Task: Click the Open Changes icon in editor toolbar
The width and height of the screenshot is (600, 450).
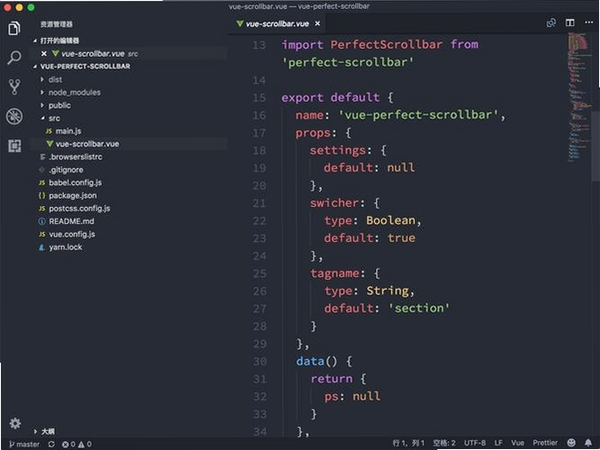Action: point(551,23)
